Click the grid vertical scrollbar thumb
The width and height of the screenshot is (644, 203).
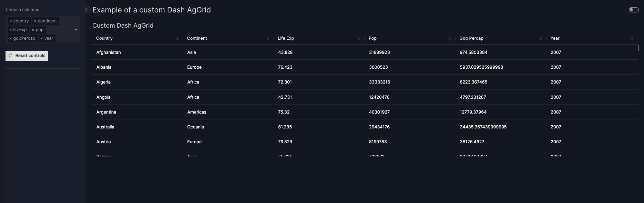[x=638, y=48]
